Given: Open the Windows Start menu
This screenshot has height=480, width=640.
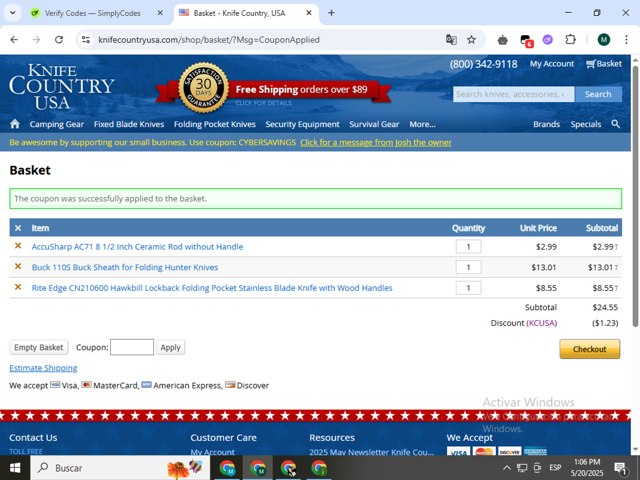Looking at the screenshot, I should [x=15, y=468].
